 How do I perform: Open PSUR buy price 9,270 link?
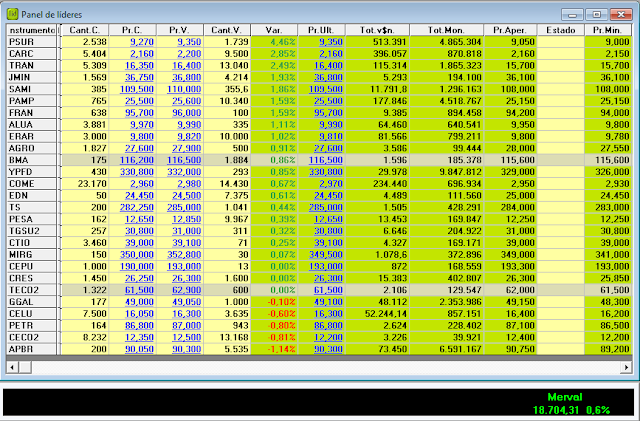point(142,42)
